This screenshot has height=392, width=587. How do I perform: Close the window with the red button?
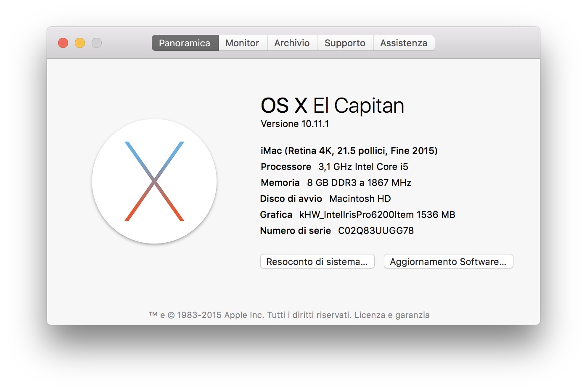[63, 43]
